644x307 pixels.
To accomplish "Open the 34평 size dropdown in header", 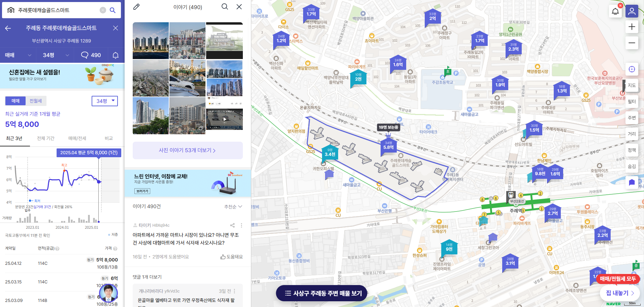I will point(56,55).
